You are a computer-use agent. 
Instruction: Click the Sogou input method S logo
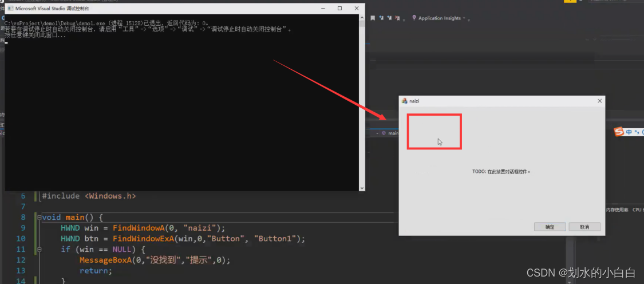[619, 132]
